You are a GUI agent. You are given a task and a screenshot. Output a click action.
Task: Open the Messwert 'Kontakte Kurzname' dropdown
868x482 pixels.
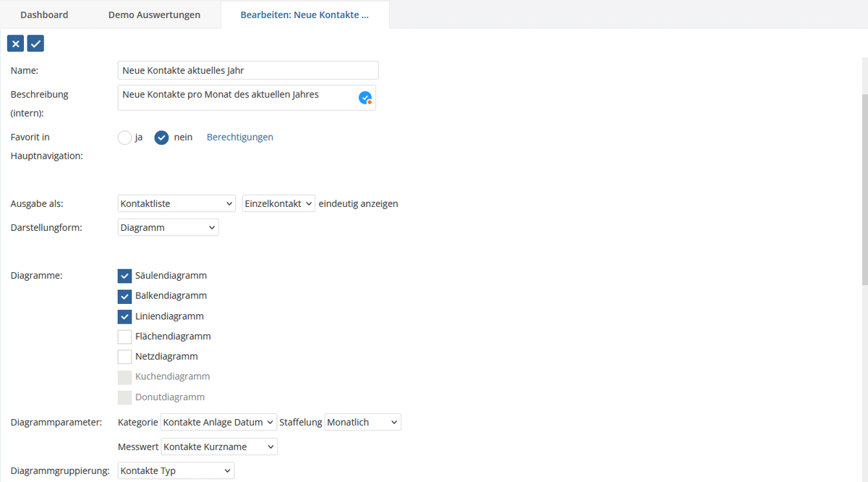219,447
